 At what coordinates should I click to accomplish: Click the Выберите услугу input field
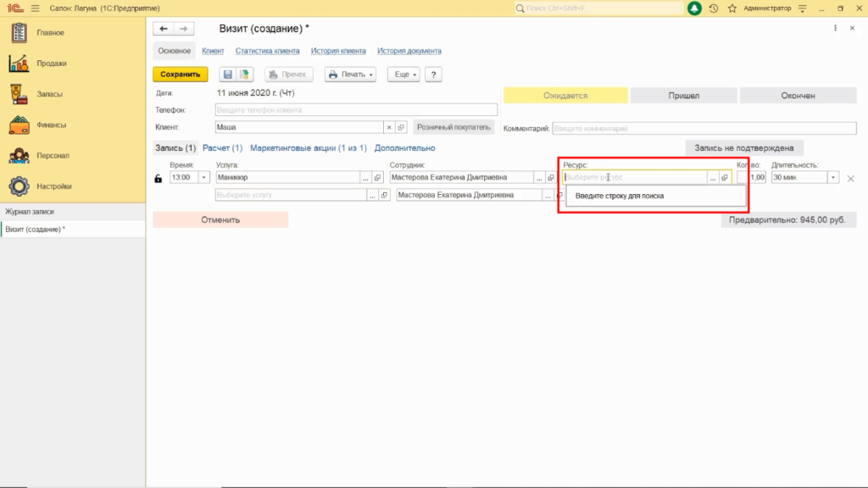292,196
